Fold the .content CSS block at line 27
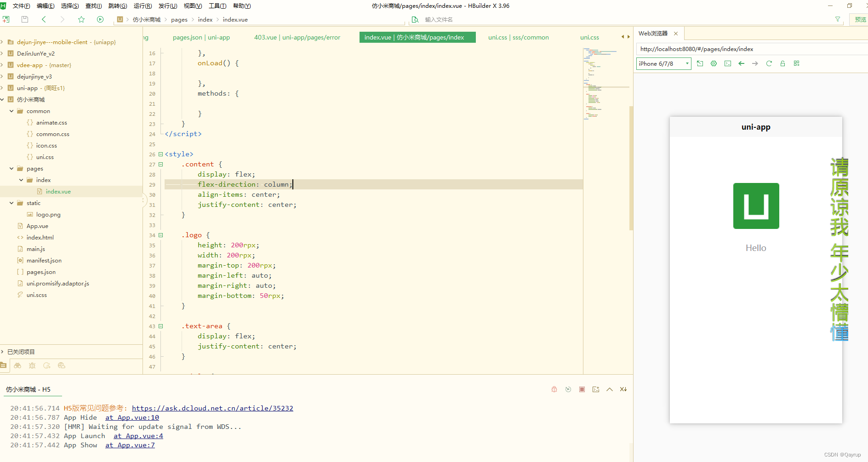868x462 pixels. 160,164
